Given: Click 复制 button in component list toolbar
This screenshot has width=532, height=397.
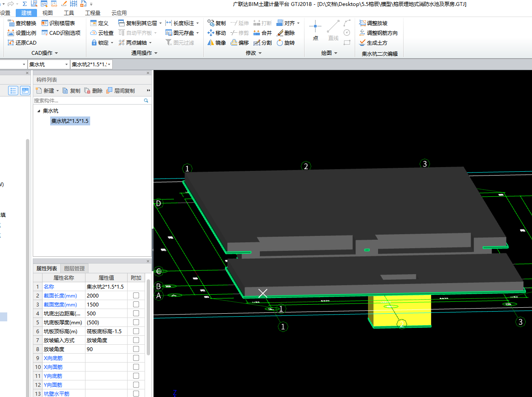Looking at the screenshot, I should (x=71, y=91).
